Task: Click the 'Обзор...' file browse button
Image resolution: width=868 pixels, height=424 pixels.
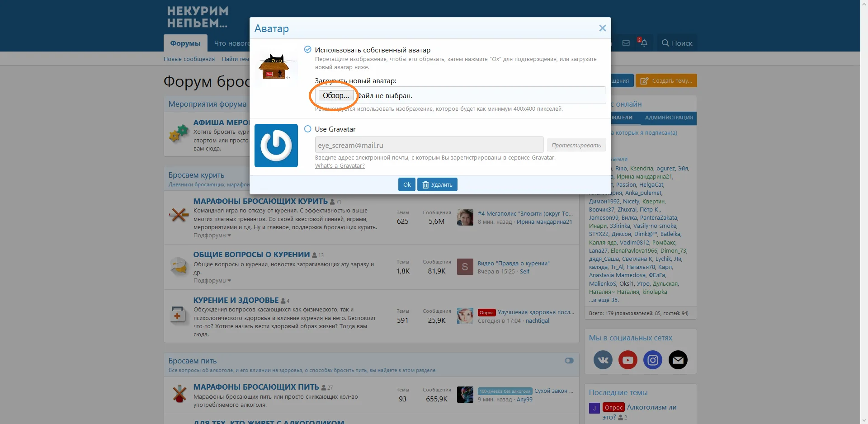Action: [336, 95]
